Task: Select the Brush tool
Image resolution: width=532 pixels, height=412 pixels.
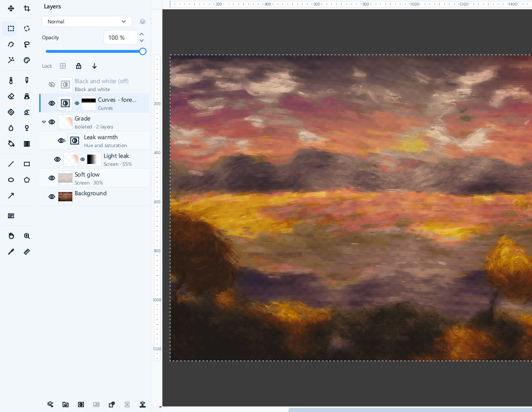Action: (x=11, y=80)
